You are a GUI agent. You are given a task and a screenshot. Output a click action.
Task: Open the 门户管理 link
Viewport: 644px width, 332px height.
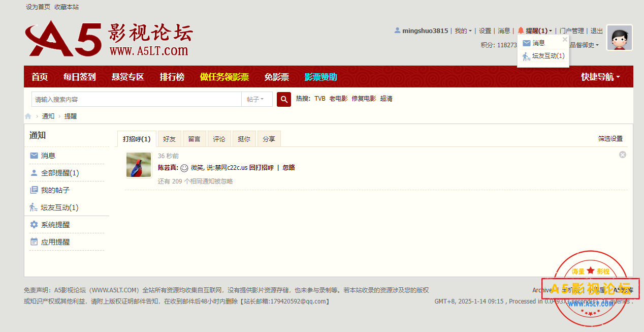572,31
